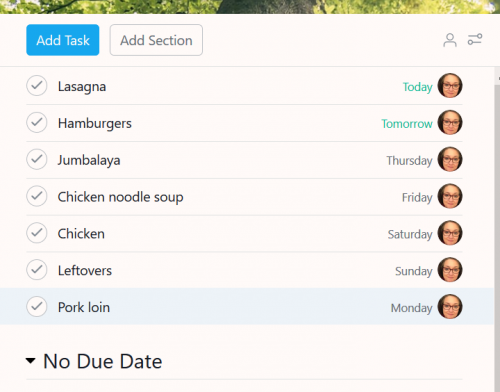Click the assignee avatar on Pork loin
The height and width of the screenshot is (392, 500).
pyautogui.click(x=450, y=307)
